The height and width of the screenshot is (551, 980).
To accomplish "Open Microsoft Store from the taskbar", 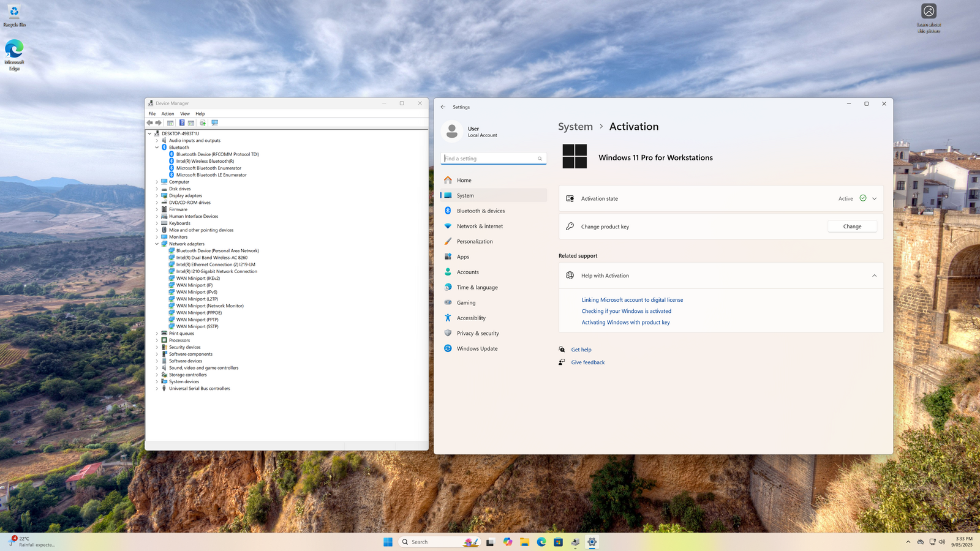I will click(558, 542).
